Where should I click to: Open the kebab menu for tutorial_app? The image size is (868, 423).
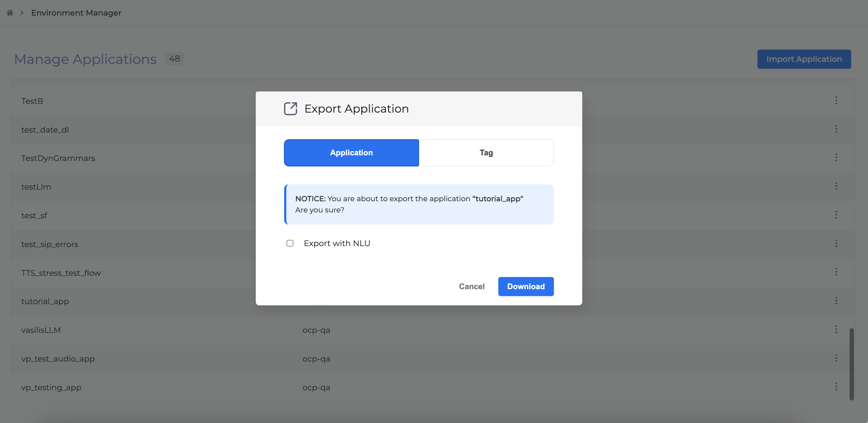pyautogui.click(x=836, y=301)
